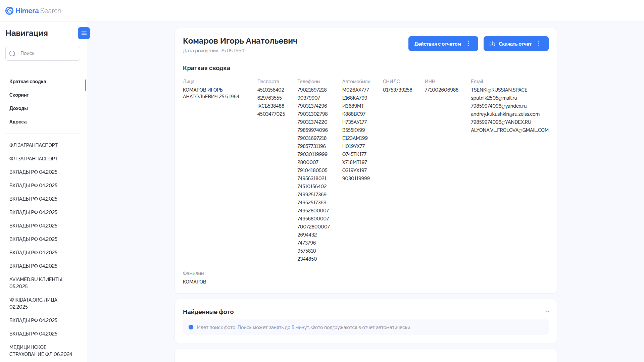Click the Действия с отчетом button
The height and width of the screenshot is (362, 644).
click(443, 44)
